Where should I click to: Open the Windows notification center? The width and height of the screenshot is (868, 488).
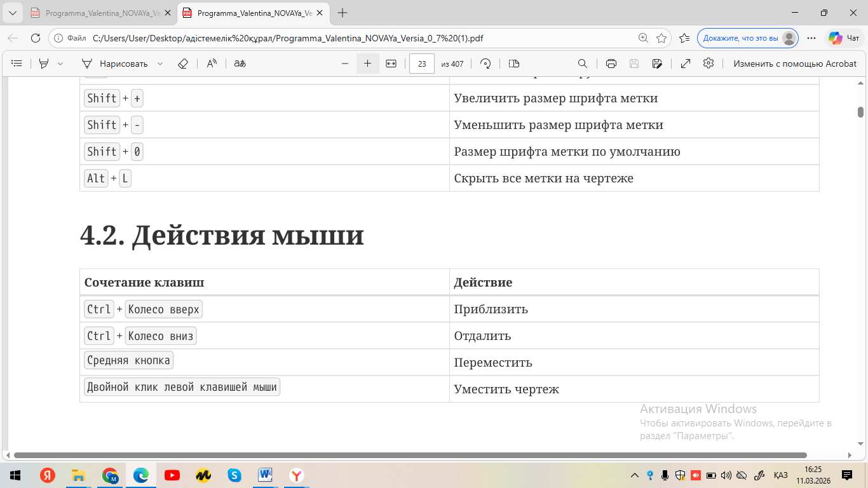(846, 475)
